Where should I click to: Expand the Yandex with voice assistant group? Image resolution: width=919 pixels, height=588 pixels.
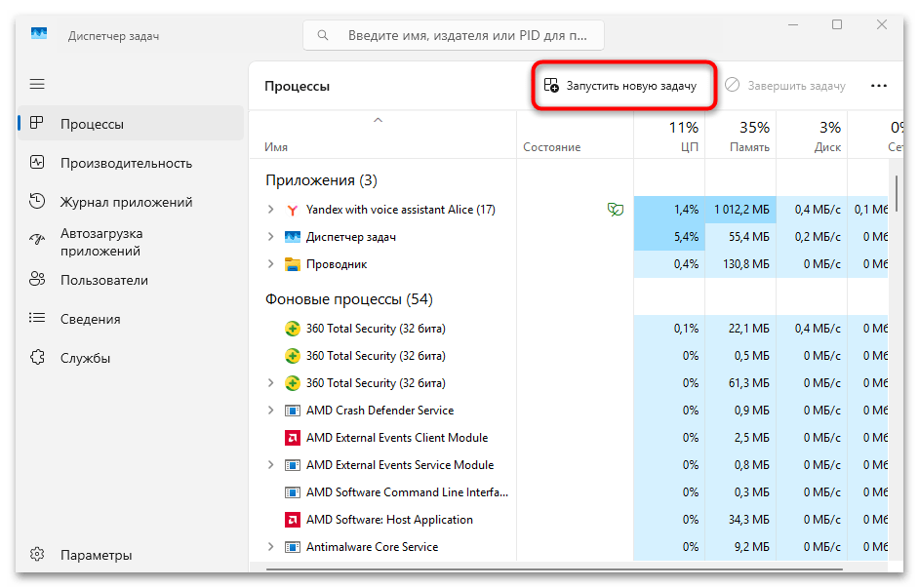point(271,210)
